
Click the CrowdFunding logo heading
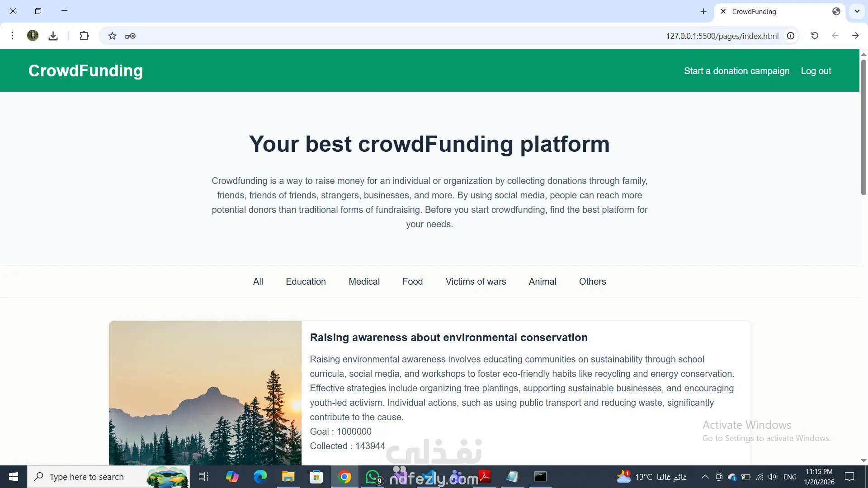pos(86,71)
